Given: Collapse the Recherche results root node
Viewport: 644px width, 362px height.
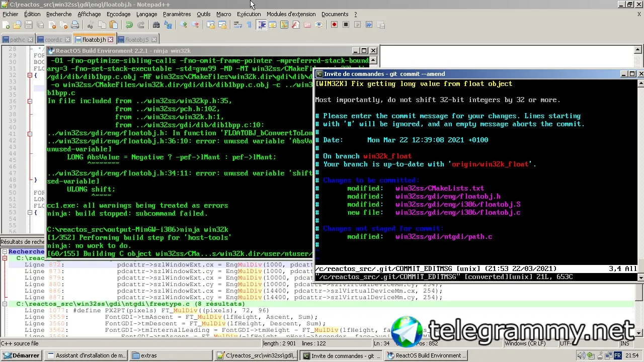Looking at the screenshot, I should click(5, 252).
